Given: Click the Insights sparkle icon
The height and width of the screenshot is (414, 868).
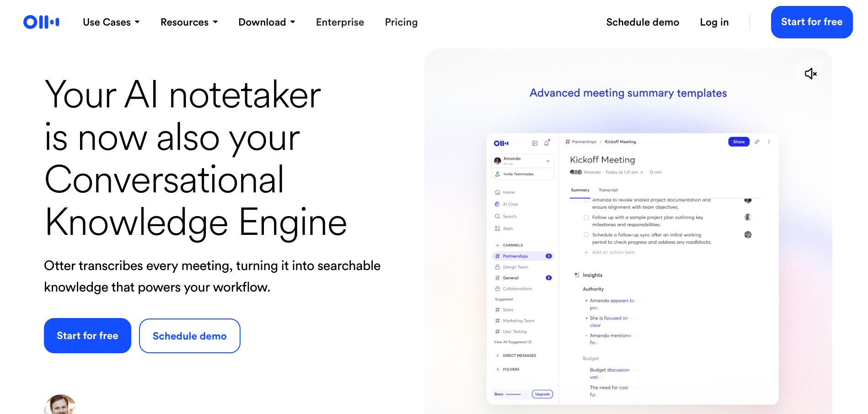Looking at the screenshot, I should 577,275.
